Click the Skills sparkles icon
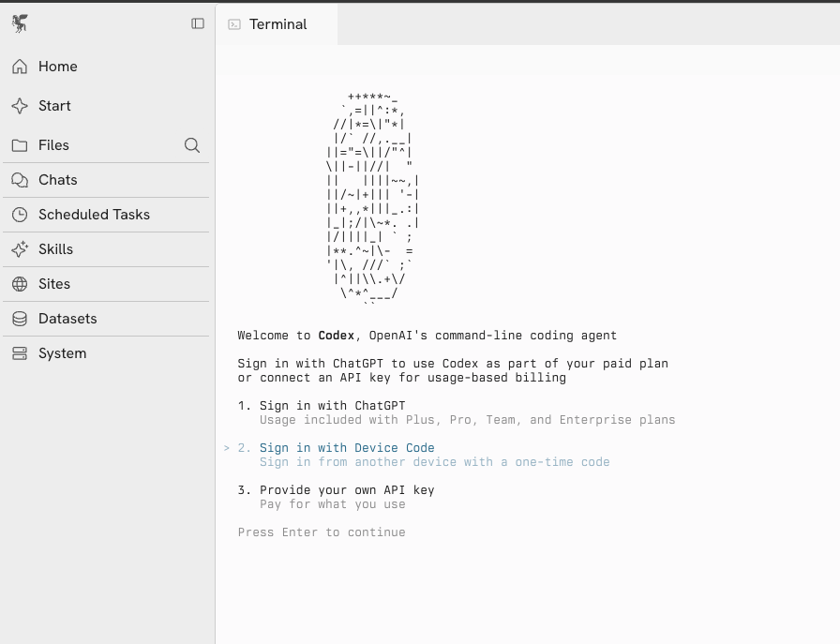 tap(20, 249)
